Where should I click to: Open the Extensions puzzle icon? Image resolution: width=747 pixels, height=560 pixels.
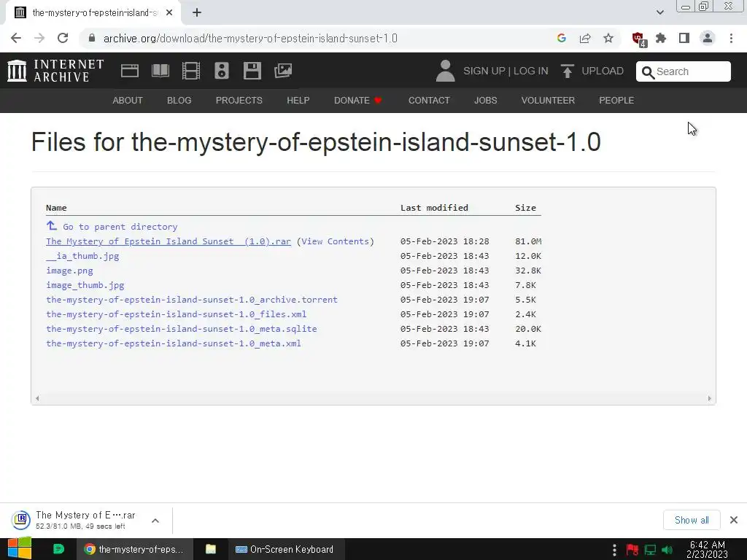tap(661, 38)
